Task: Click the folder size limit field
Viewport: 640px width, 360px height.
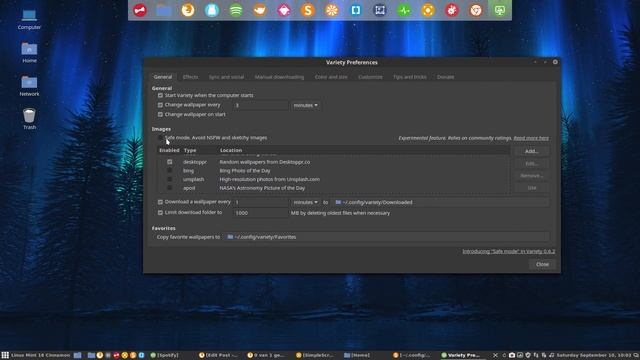Action: [x=260, y=213]
